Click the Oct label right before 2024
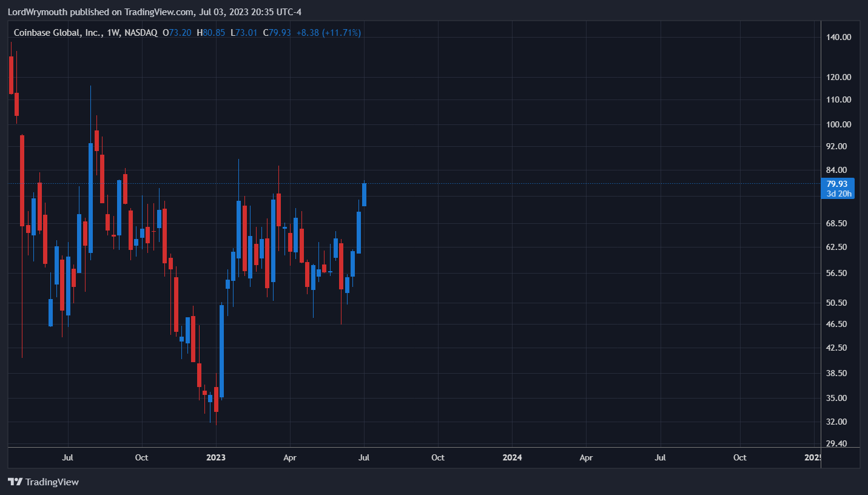The image size is (868, 495). coord(437,457)
